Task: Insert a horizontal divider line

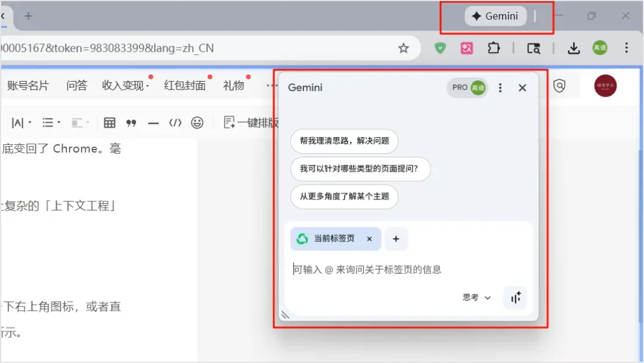Action: coord(153,122)
